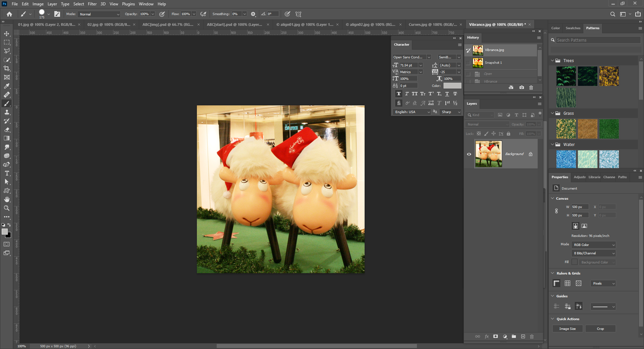Select the Zoom tool
Screen dimensions: 644x349
tap(7, 208)
